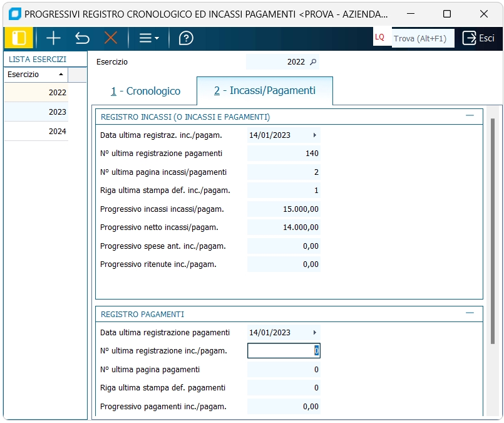This screenshot has width=504, height=423.
Task: Open date picker for Data ultima registrazione pagamenti
Action: [314, 333]
